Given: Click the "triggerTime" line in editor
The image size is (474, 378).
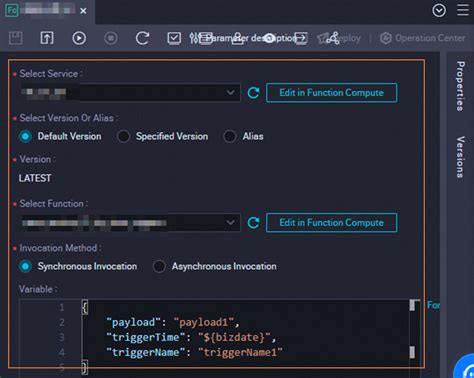Looking at the screenshot, I should pos(191,337).
